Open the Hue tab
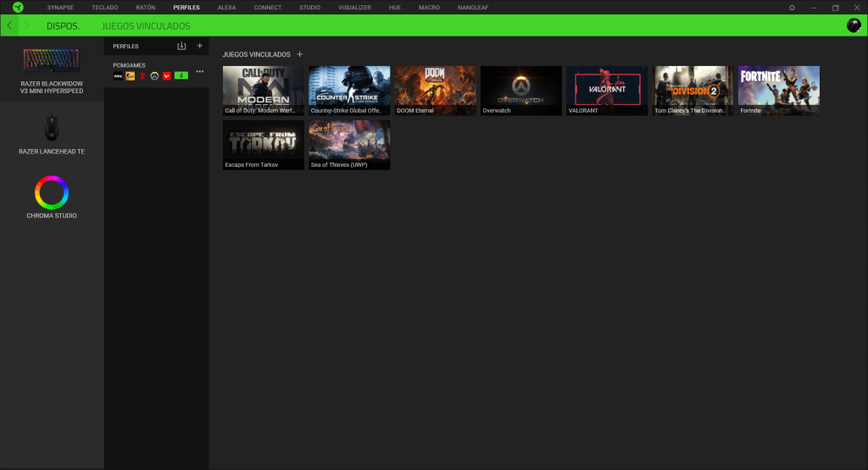 [x=395, y=8]
